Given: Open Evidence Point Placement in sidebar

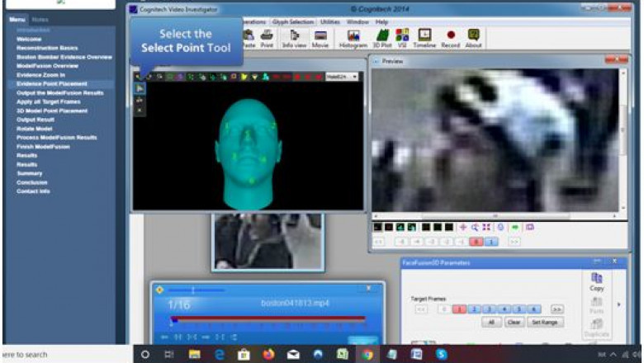Looking at the screenshot, I should coord(52,83).
